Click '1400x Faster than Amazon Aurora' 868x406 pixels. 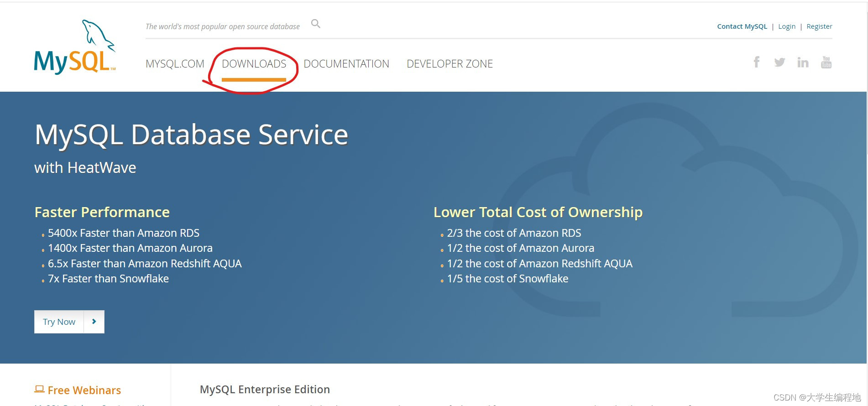pos(130,248)
